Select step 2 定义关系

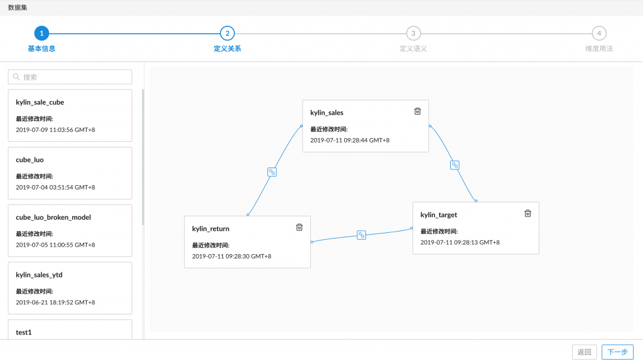pyautogui.click(x=227, y=33)
